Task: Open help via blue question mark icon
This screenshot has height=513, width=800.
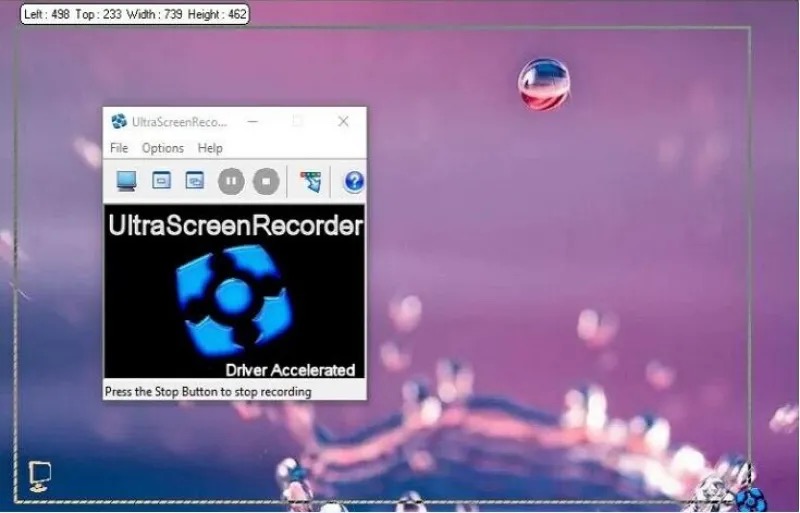Action: point(354,181)
